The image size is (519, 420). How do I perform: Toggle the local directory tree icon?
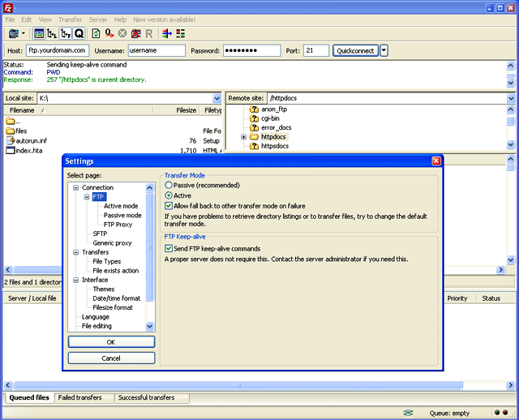(52, 33)
